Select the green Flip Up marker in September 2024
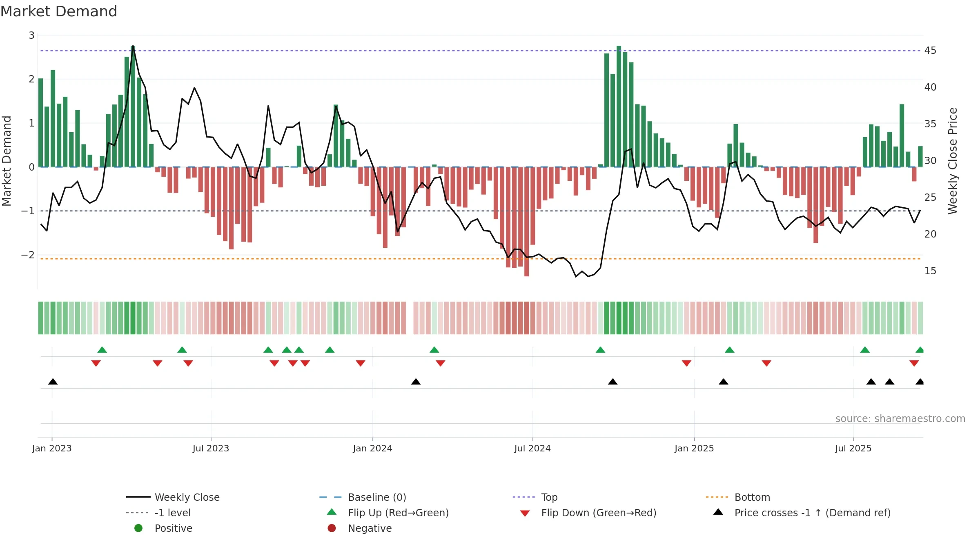 pos(600,350)
